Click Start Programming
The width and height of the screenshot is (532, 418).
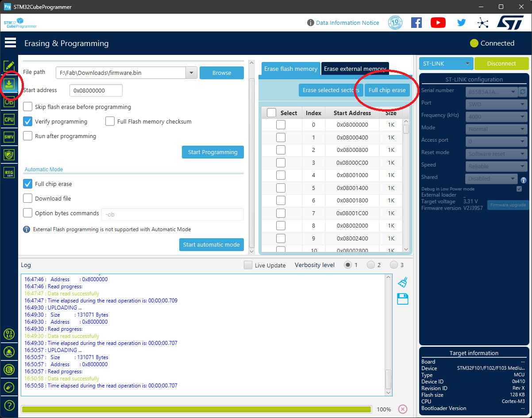point(213,152)
